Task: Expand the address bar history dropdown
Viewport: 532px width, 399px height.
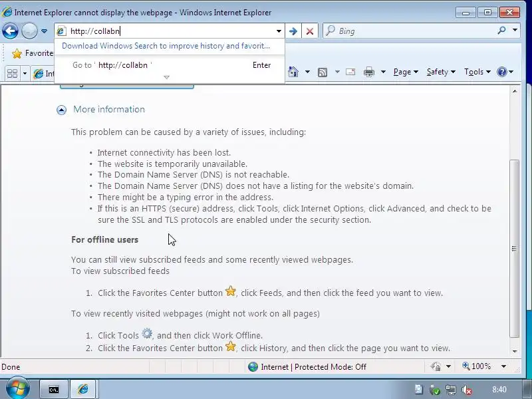Action: click(279, 31)
